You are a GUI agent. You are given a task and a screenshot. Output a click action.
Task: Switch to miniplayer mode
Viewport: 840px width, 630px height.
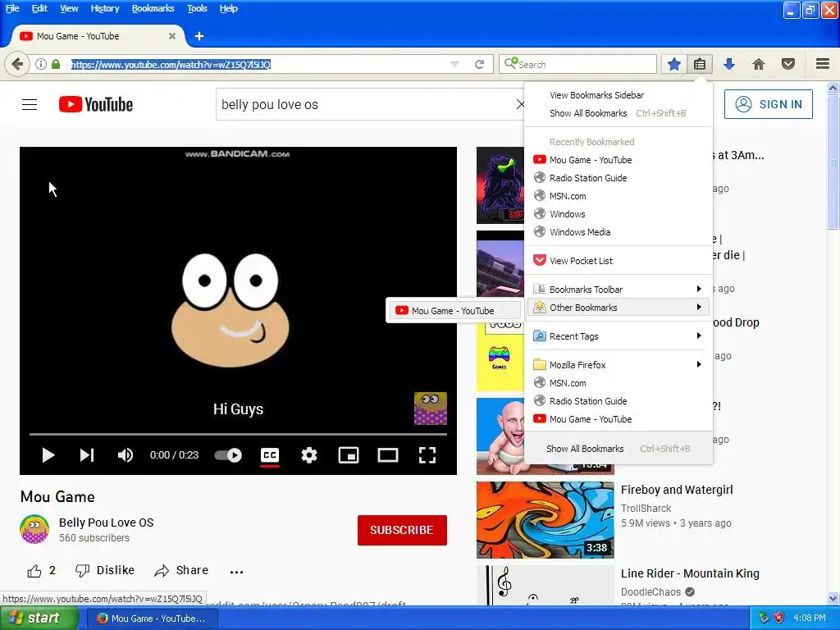point(349,455)
